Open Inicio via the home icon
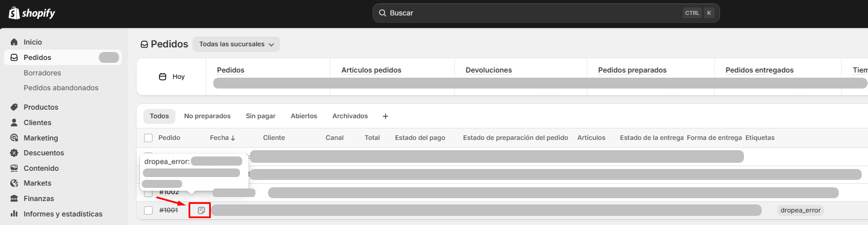 [14, 42]
